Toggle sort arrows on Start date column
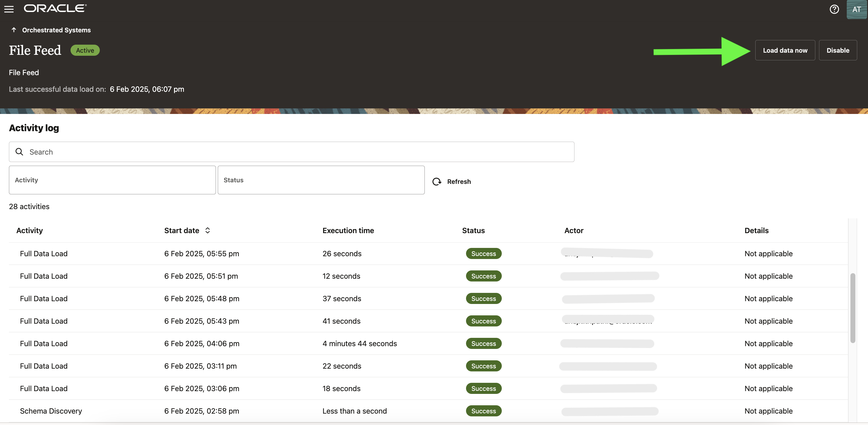 208,231
